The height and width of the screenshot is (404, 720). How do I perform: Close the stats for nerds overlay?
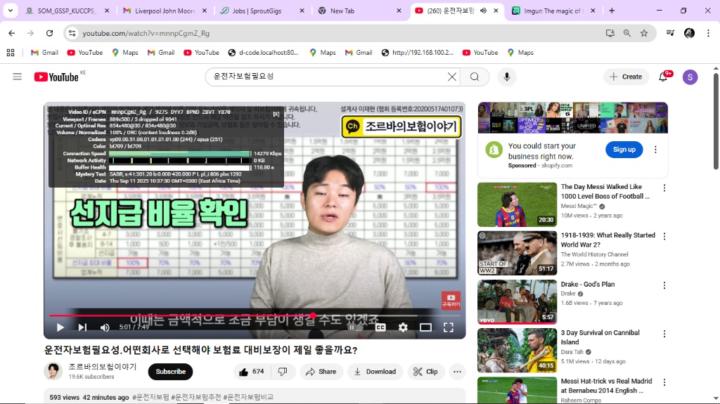pos(276,114)
